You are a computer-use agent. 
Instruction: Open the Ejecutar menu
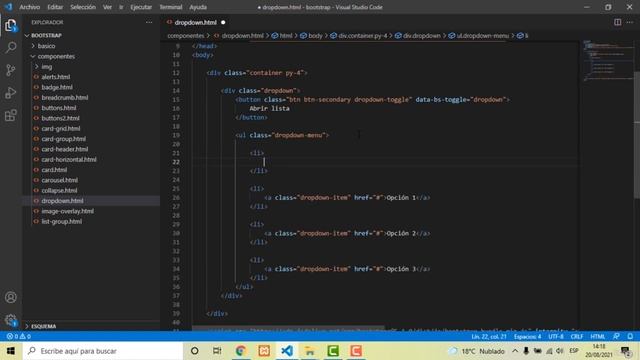pyautogui.click(x=141, y=7)
